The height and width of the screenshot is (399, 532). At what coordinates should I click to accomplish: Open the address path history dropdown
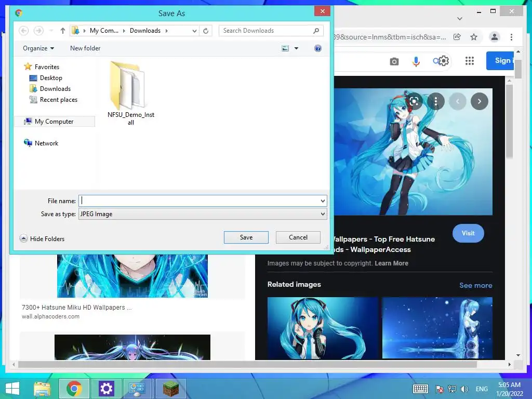click(x=194, y=31)
